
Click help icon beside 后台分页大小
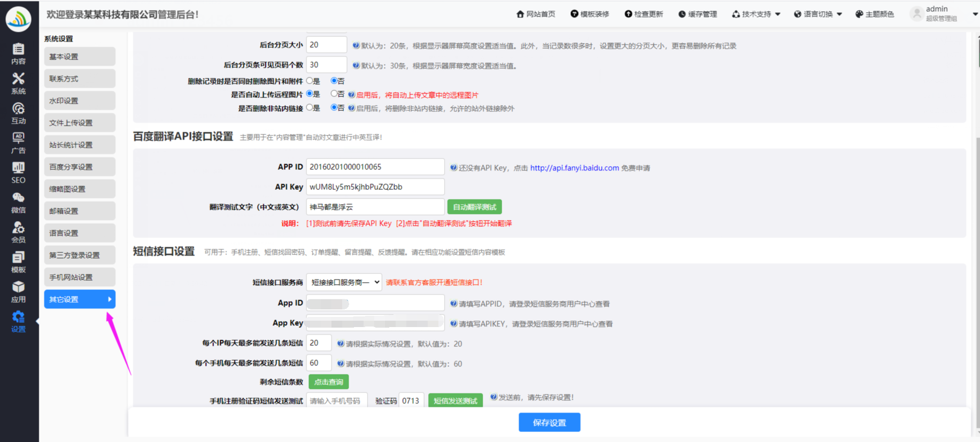[356, 45]
